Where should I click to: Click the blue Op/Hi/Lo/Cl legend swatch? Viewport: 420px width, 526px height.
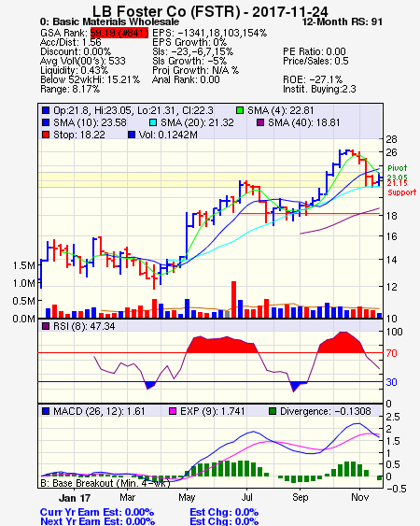46,110
